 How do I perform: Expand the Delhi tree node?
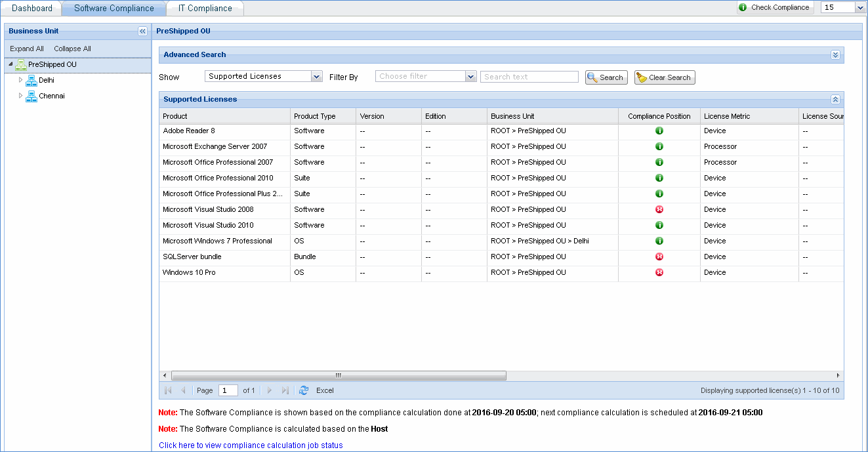20,80
